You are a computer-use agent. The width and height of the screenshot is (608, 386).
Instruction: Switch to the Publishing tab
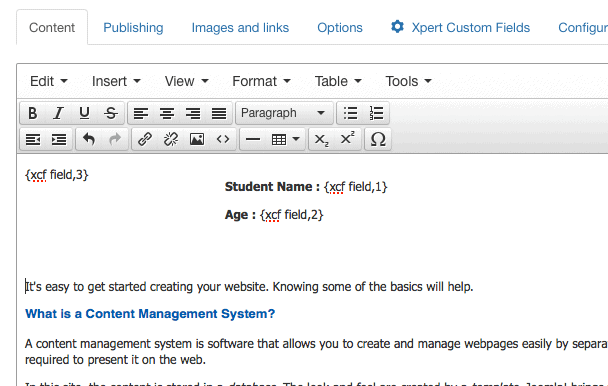pos(133,28)
